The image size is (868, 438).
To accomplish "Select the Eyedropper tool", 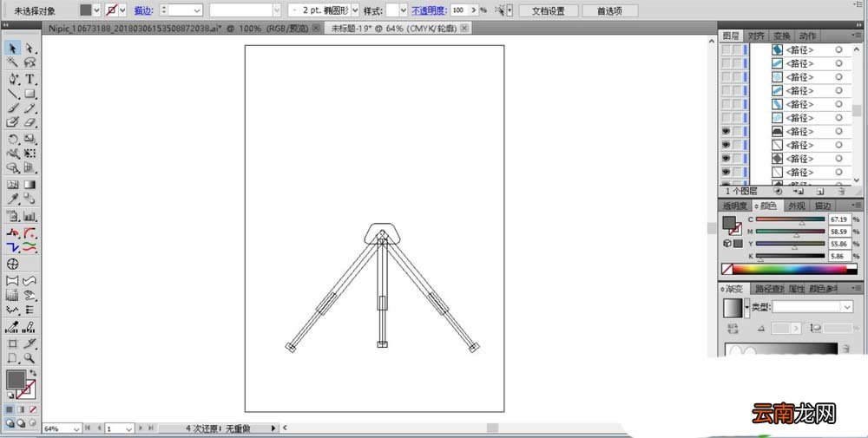I will tap(13, 199).
